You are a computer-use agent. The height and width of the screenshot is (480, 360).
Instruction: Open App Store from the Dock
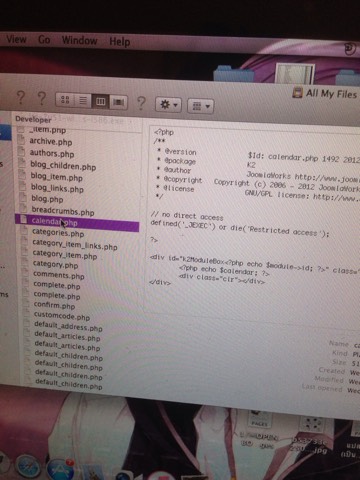tap(60, 469)
